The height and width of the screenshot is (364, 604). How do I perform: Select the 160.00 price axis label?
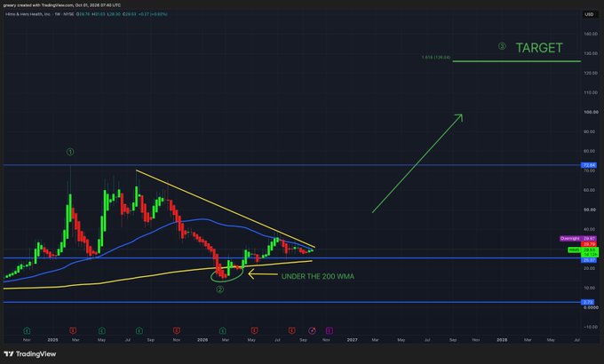coord(591,34)
